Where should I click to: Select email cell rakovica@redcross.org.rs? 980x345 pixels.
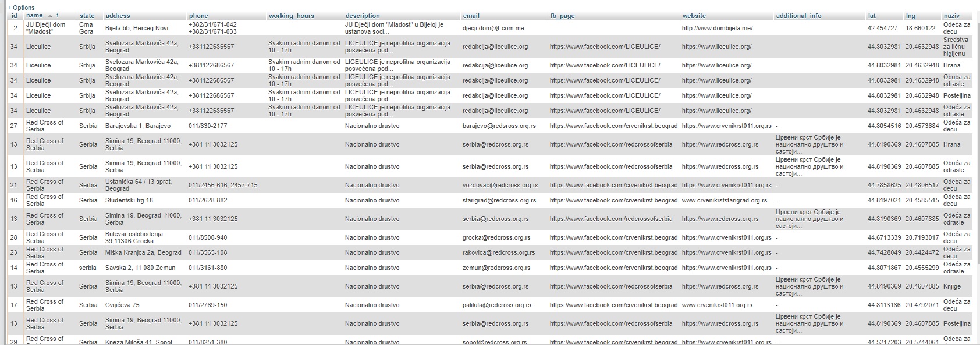(x=499, y=252)
